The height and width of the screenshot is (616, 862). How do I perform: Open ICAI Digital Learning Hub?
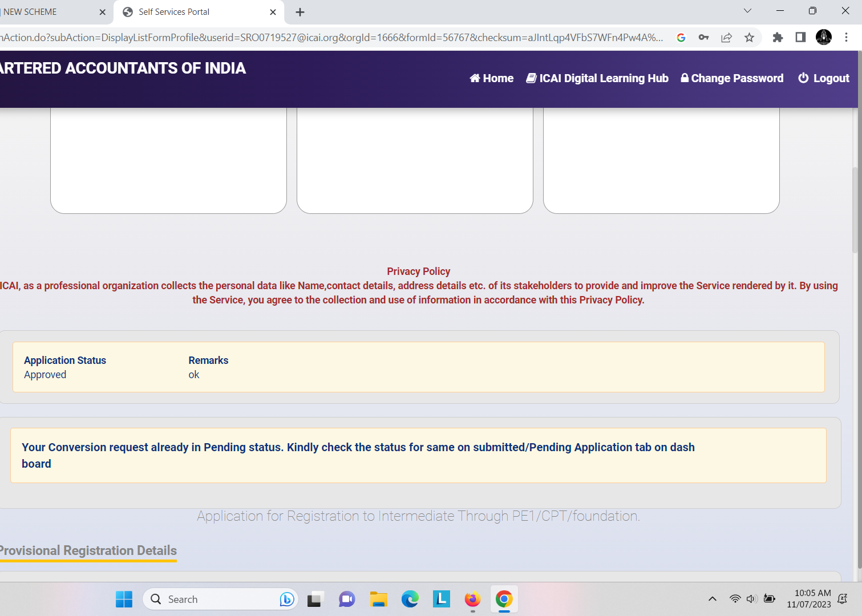click(597, 78)
